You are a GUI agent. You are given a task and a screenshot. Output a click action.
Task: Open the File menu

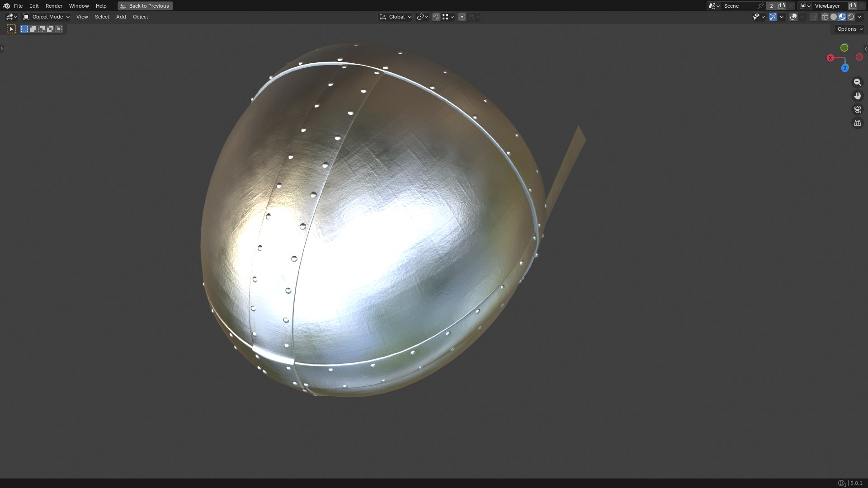tap(18, 6)
